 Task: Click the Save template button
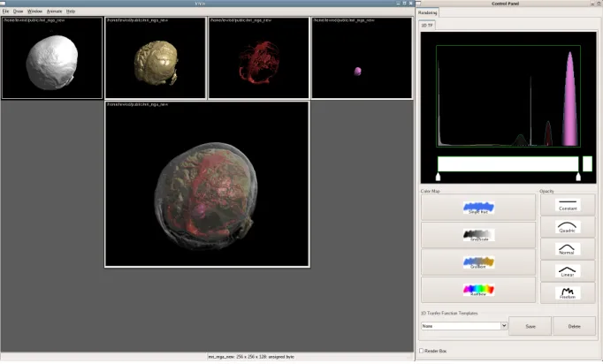pyautogui.click(x=530, y=326)
